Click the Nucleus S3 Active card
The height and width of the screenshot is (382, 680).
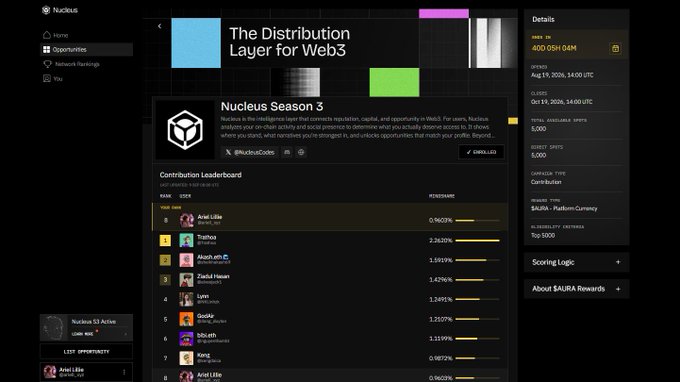point(86,327)
